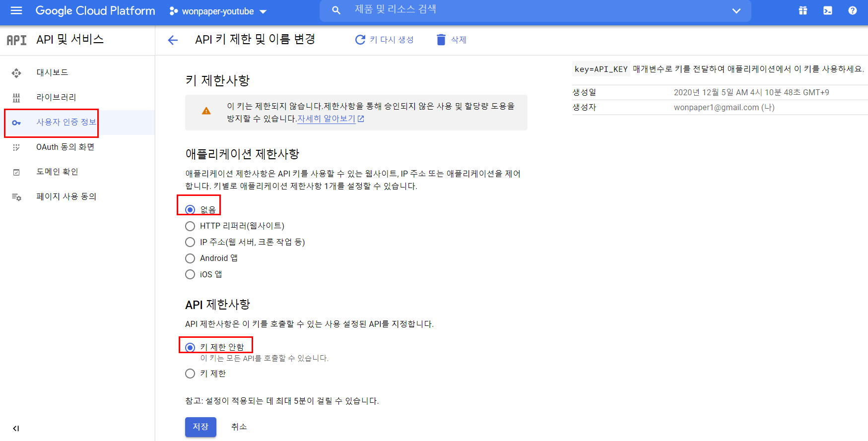
Task: Select the IP 주소 radio option
Action: click(x=190, y=242)
